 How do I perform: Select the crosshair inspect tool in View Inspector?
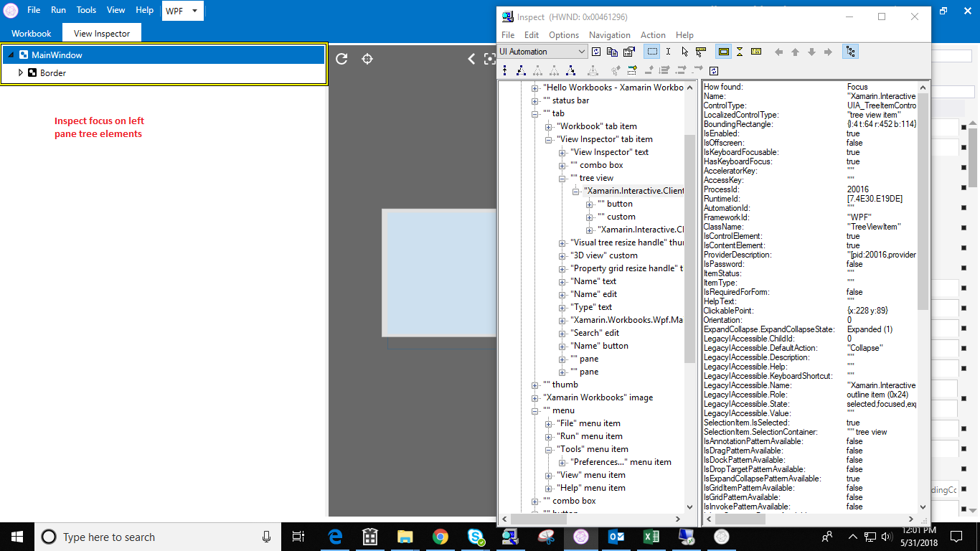pos(367,60)
